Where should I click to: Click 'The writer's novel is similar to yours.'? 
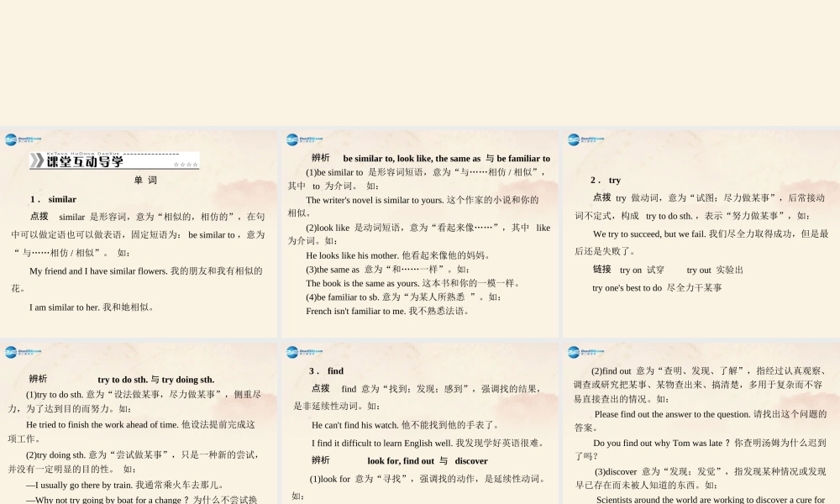pyautogui.click(x=375, y=200)
